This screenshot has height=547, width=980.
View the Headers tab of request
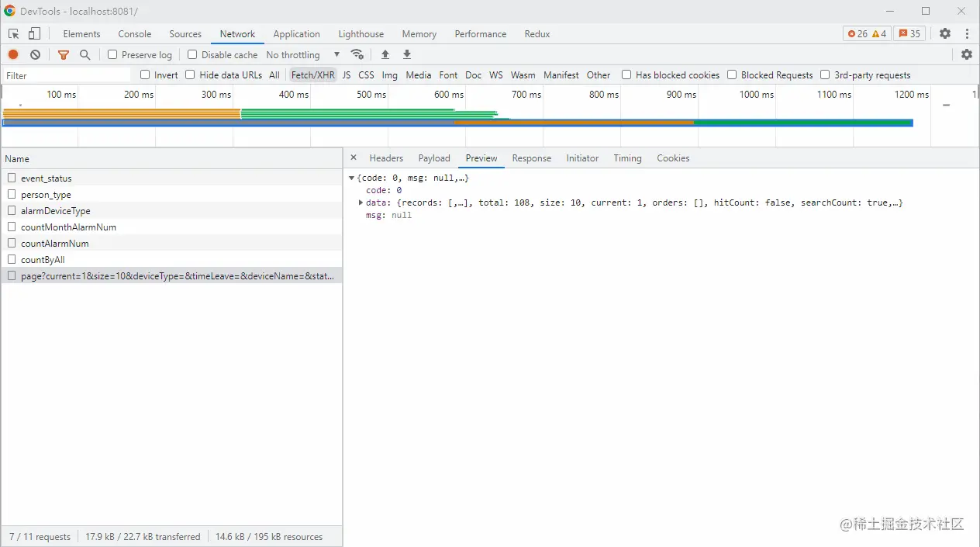tap(386, 158)
